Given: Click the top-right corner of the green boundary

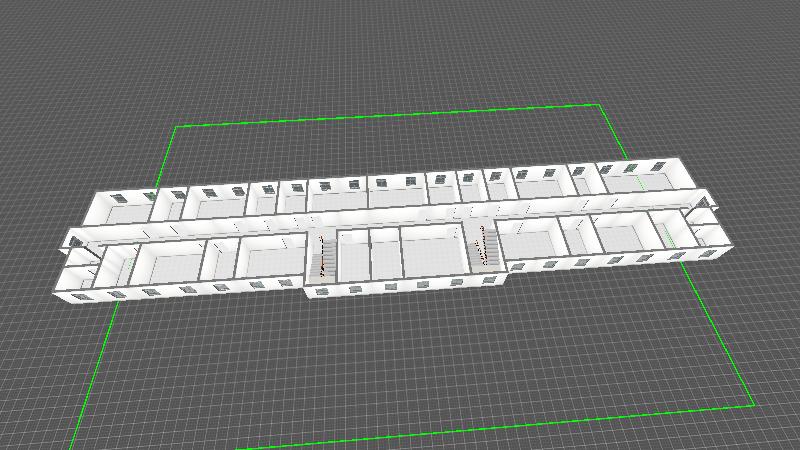Looking at the screenshot, I should click(x=598, y=105).
